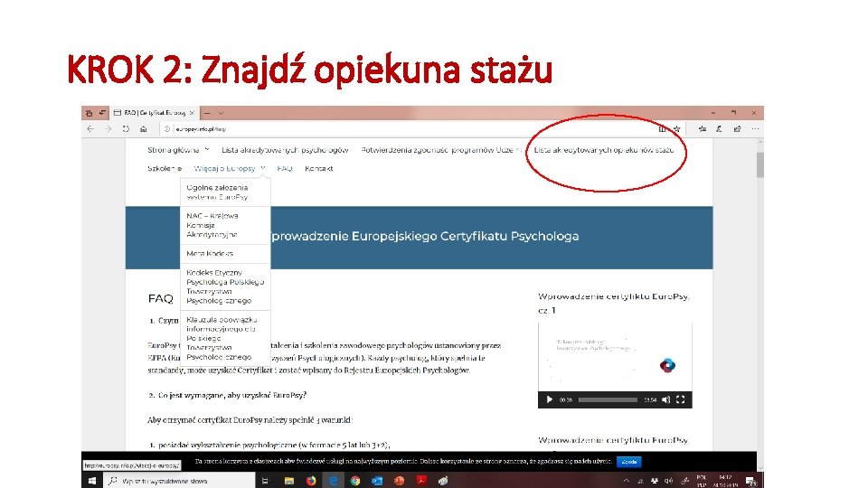The image size is (868, 488).
Task: Open Edge reading view icon
Action: pos(662,129)
